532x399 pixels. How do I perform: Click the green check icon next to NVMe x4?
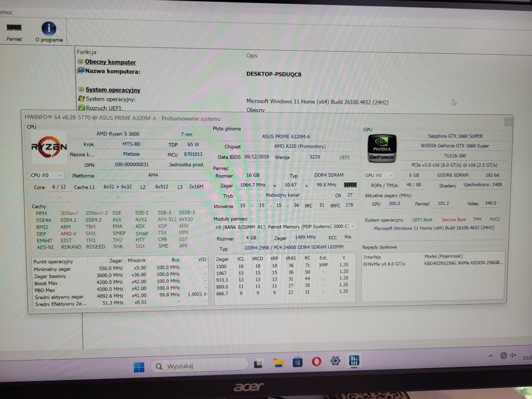(365, 264)
